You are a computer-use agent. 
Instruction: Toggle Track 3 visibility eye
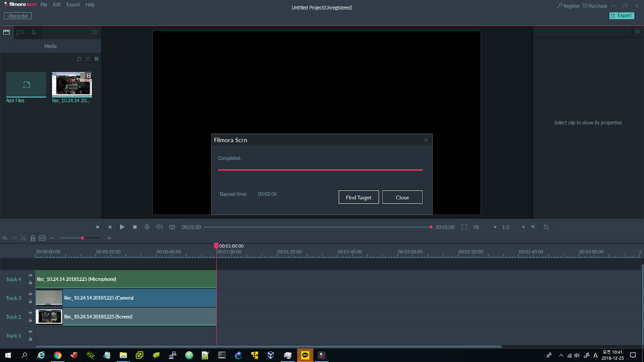[30, 294]
